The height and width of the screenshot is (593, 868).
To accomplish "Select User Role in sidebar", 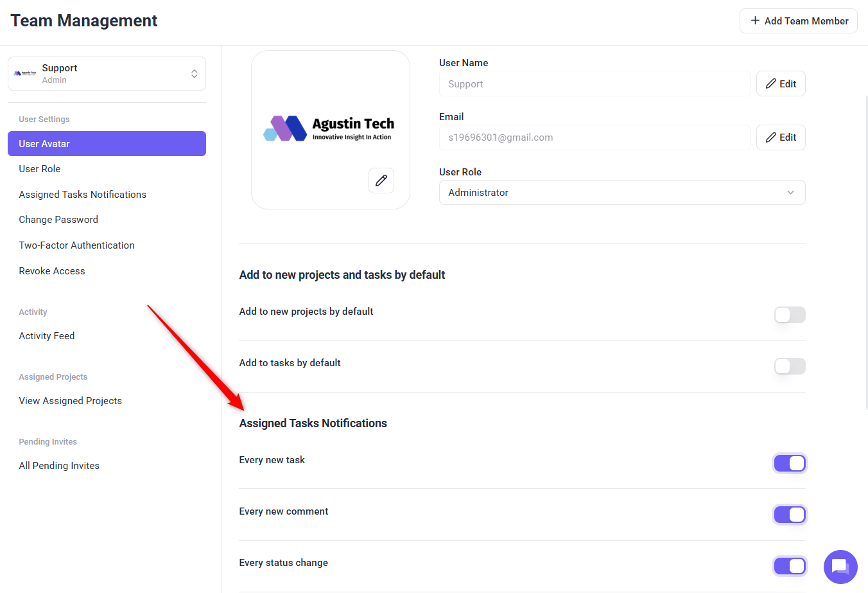I will click(x=40, y=169).
